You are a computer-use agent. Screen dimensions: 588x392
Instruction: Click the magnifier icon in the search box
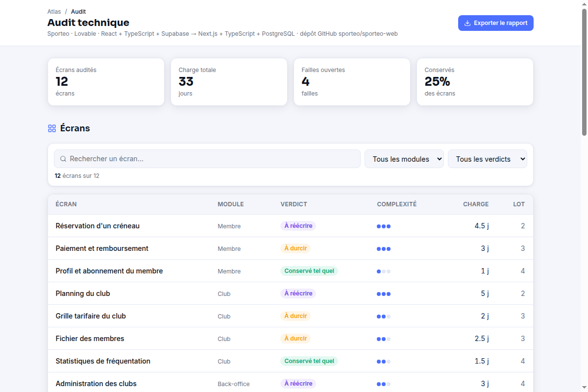pos(63,159)
